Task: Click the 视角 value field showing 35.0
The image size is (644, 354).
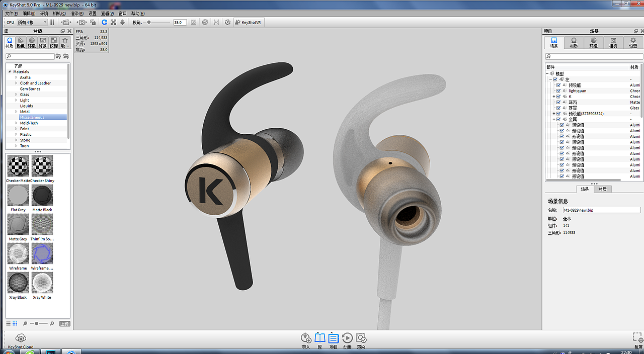Action: 180,22
